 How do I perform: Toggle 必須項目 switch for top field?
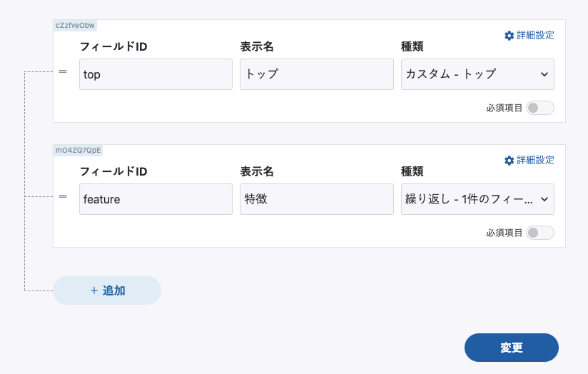pos(539,108)
